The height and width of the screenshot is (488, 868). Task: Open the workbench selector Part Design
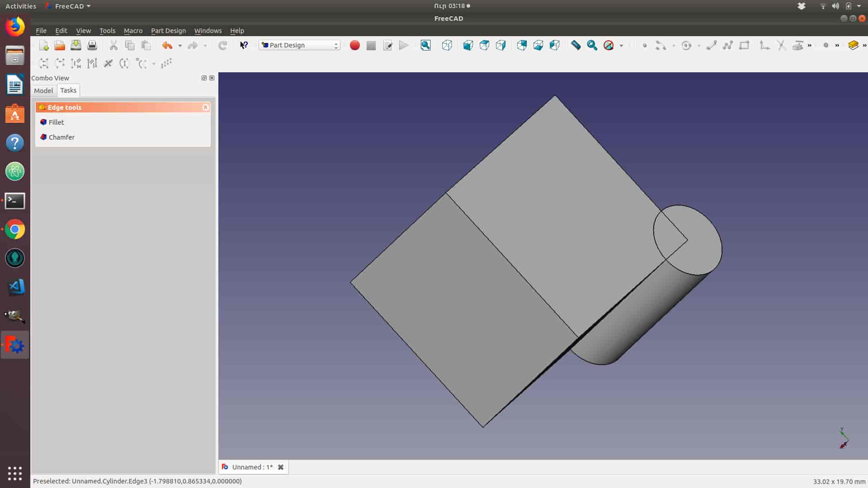point(299,45)
